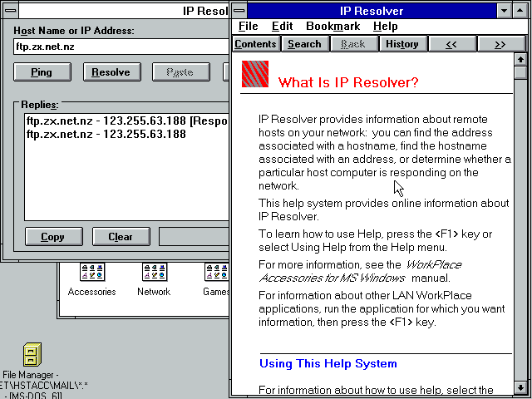Click the WorkPlace Accessories for MS Windows text

coord(360,272)
